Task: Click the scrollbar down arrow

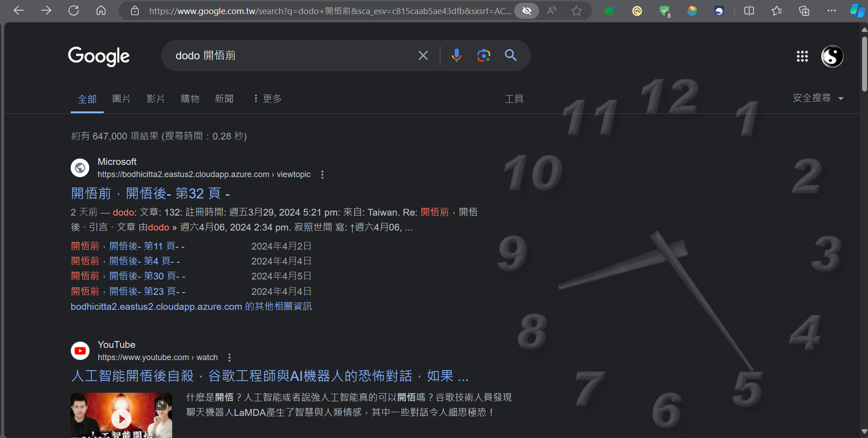Action: pyautogui.click(x=864, y=432)
